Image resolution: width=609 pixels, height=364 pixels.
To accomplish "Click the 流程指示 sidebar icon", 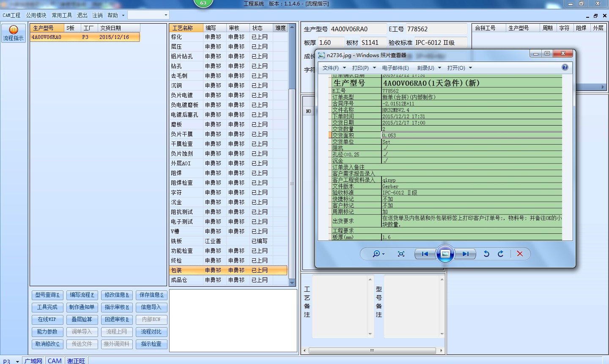I will click(13, 33).
